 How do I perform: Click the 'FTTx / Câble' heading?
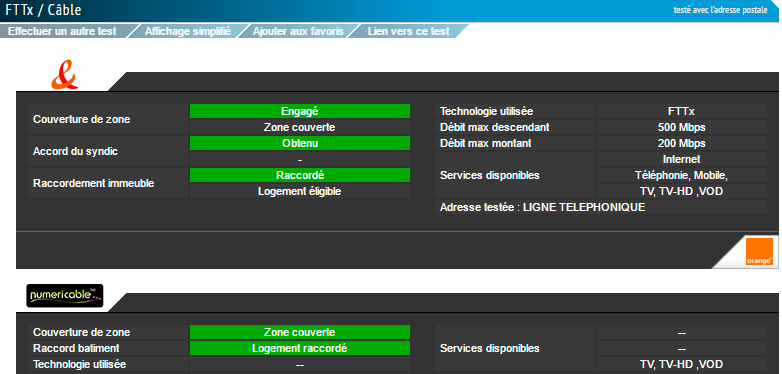pyautogui.click(x=43, y=9)
